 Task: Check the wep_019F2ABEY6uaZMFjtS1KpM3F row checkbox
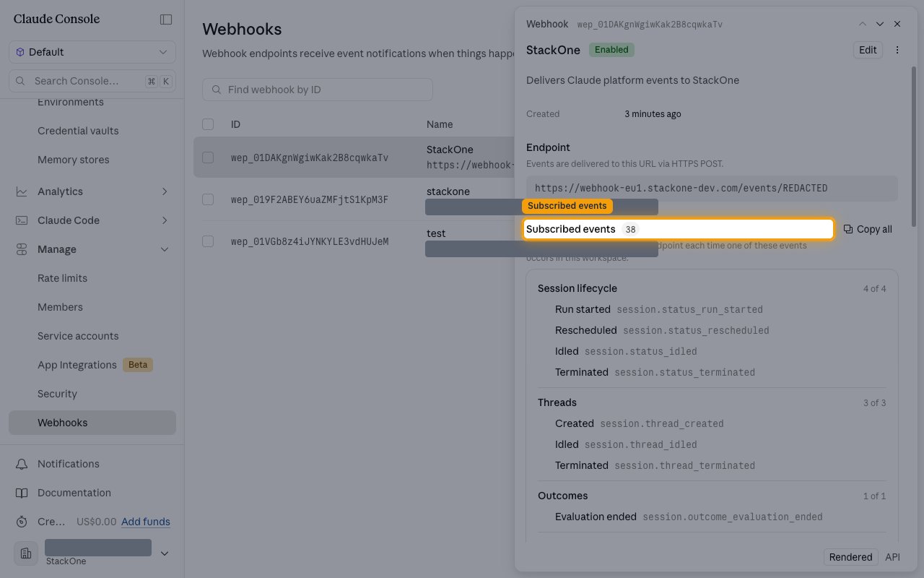pyautogui.click(x=208, y=199)
